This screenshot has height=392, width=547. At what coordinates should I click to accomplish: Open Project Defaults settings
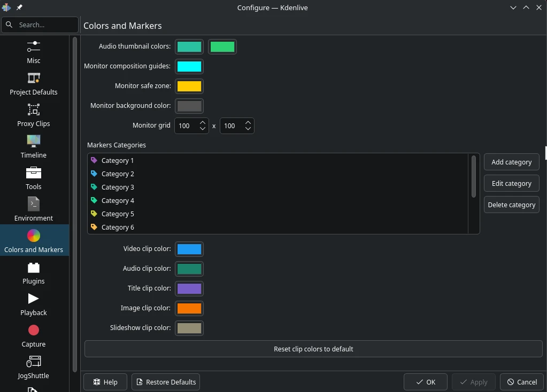(x=34, y=84)
